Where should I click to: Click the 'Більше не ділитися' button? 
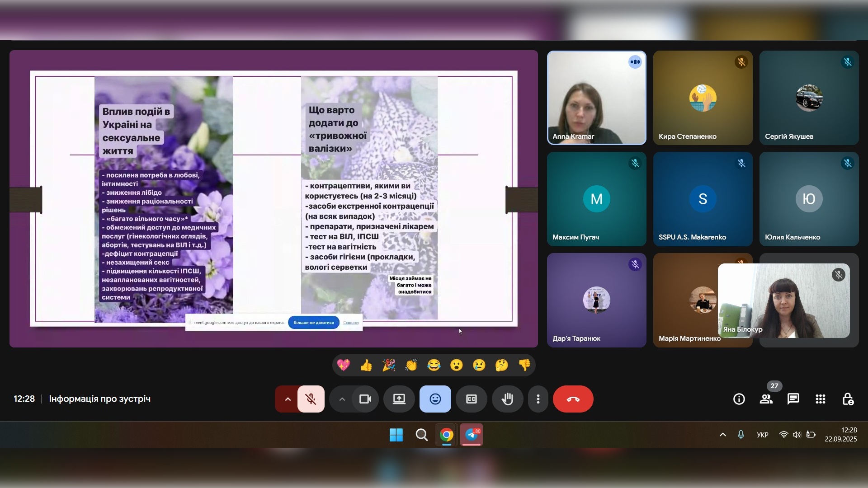313,323
